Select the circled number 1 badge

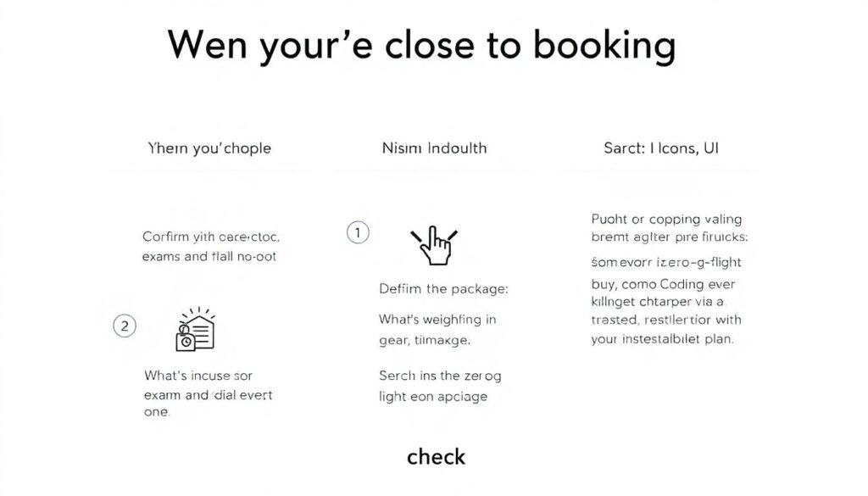358,232
